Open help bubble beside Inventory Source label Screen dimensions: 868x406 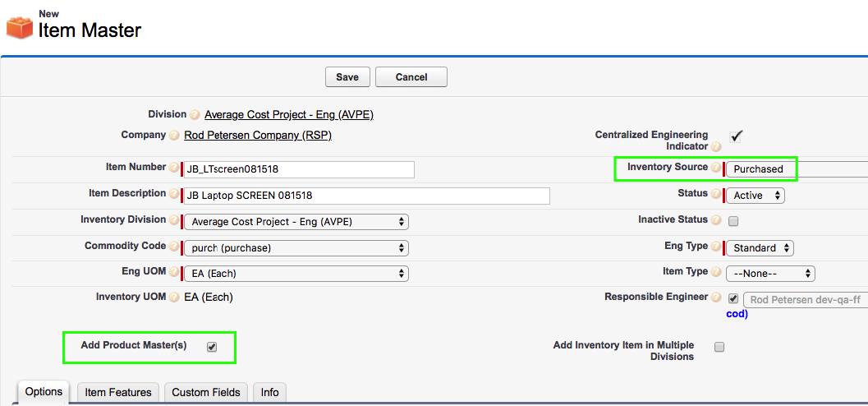coord(716,168)
